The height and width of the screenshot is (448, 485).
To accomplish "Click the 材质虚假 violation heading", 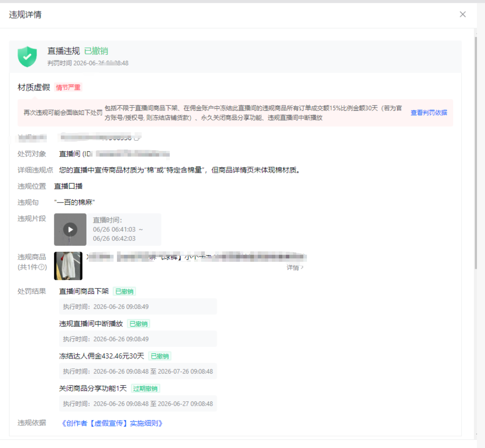I will pos(34,87).
